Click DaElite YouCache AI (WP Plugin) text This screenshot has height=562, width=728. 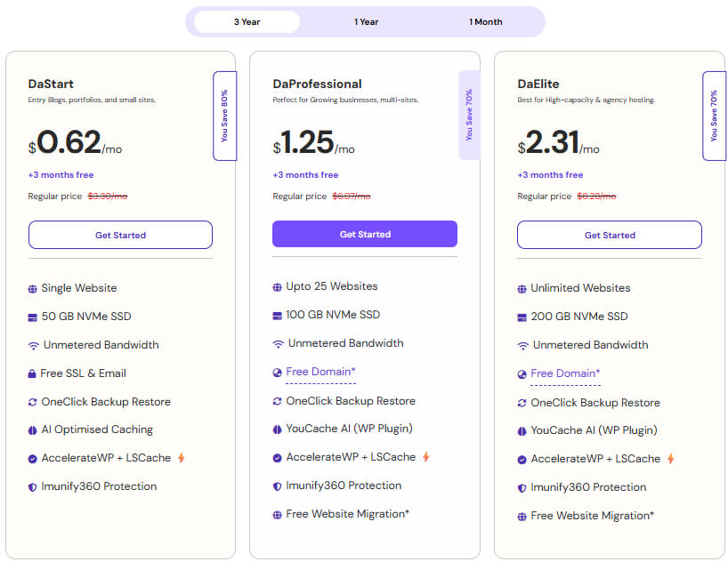[594, 430]
